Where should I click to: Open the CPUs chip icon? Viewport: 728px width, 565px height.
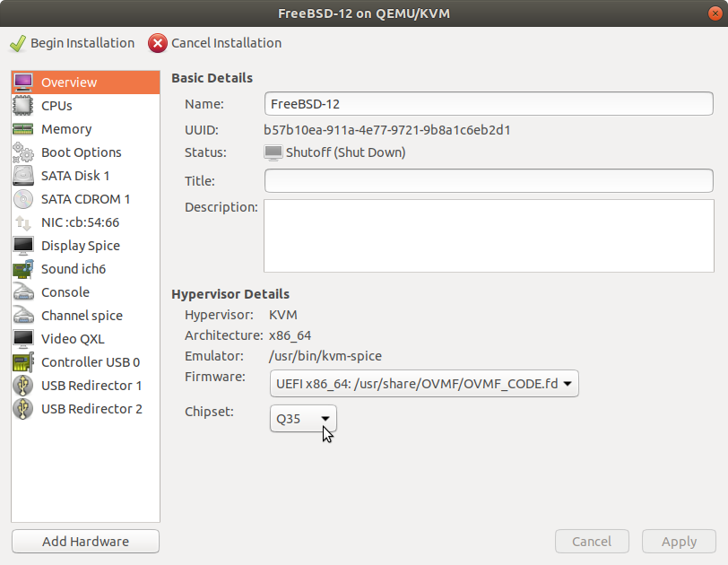pyautogui.click(x=23, y=106)
